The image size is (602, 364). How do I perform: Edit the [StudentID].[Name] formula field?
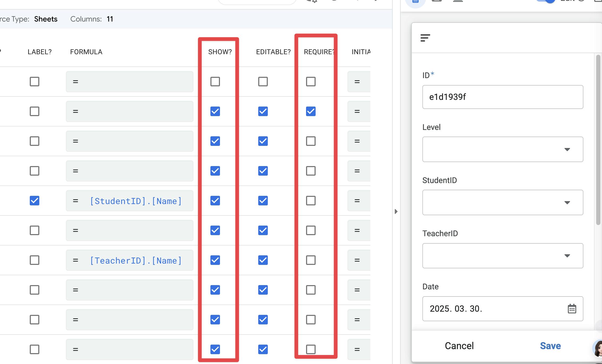pos(135,201)
